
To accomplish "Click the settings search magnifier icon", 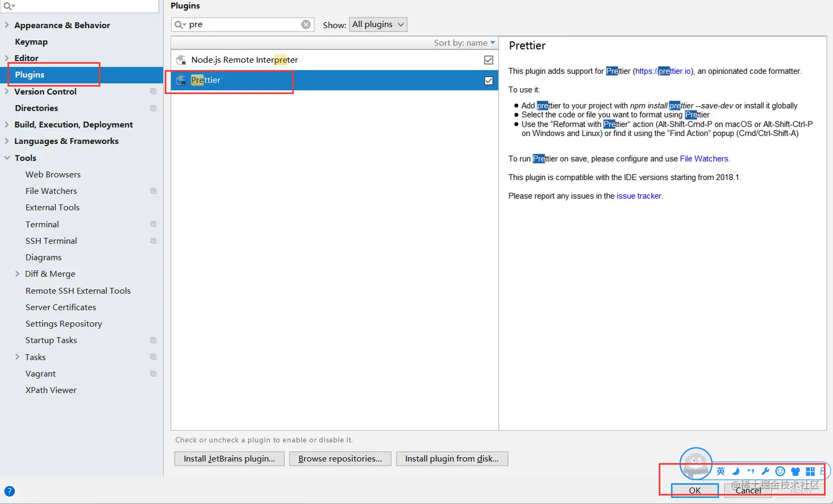I will pyautogui.click(x=9, y=6).
